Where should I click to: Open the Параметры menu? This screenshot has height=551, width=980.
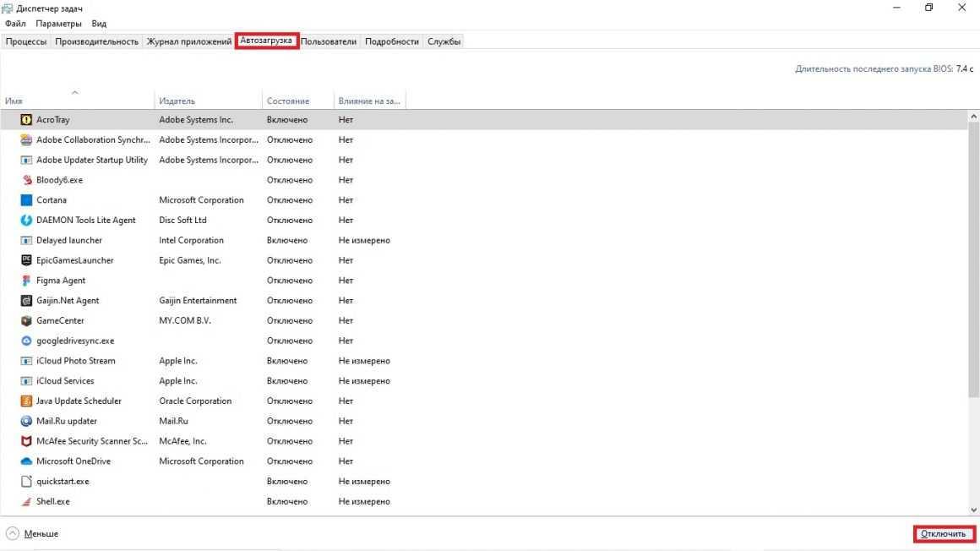(58, 23)
